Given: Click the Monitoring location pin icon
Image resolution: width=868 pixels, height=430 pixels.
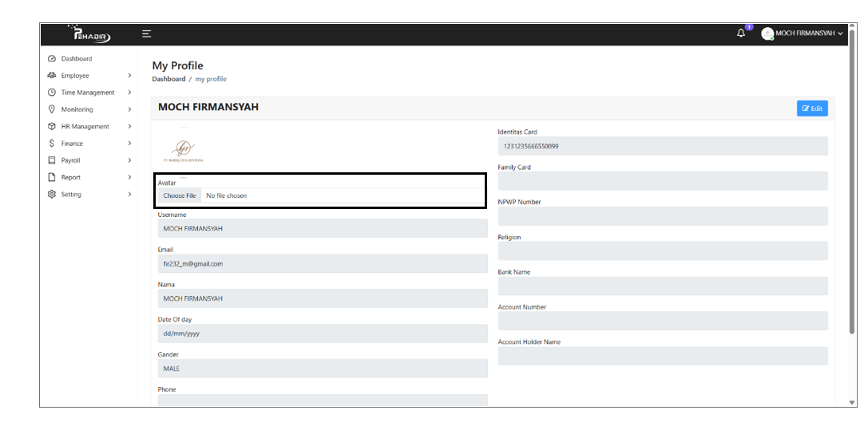Looking at the screenshot, I should pos(52,109).
